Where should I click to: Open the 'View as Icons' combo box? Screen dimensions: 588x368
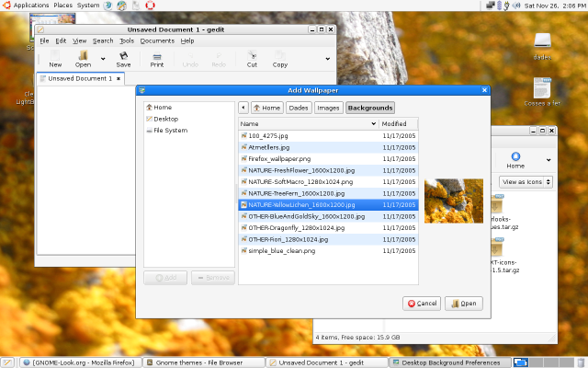[526, 182]
